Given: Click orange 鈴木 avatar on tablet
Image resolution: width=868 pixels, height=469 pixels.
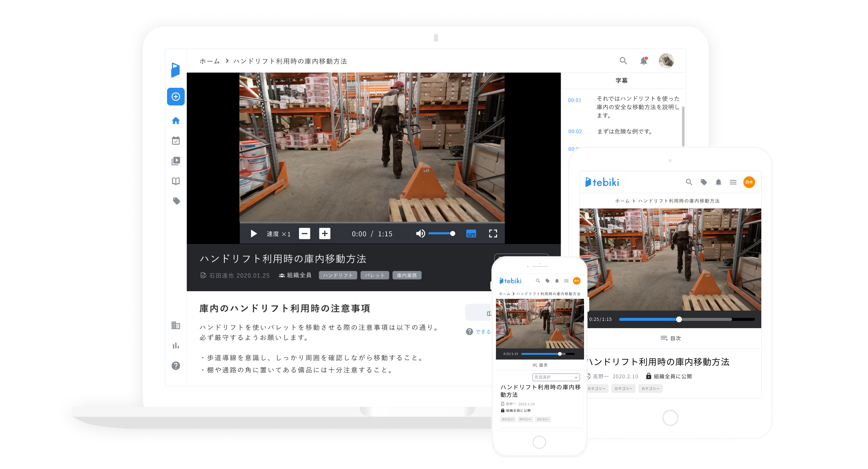Looking at the screenshot, I should pos(749,182).
